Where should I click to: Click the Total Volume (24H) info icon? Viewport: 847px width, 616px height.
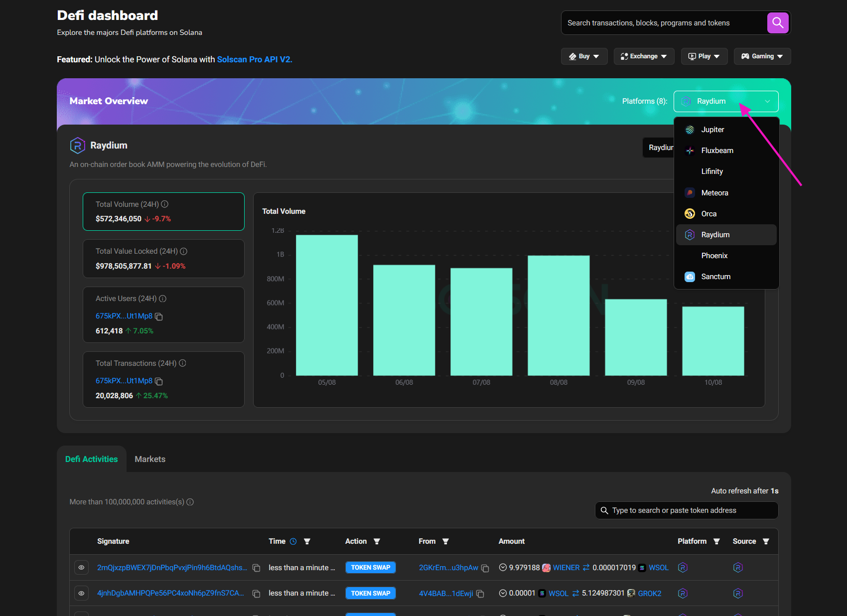coord(165,204)
